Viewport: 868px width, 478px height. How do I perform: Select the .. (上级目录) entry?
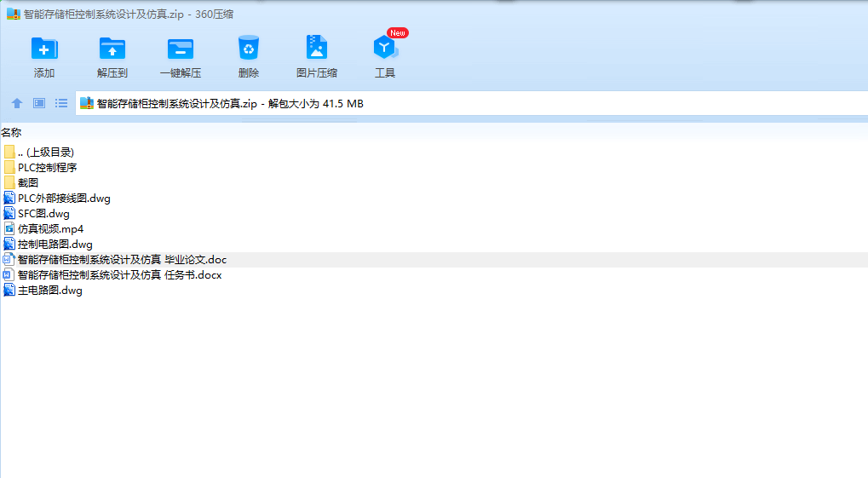(46, 153)
